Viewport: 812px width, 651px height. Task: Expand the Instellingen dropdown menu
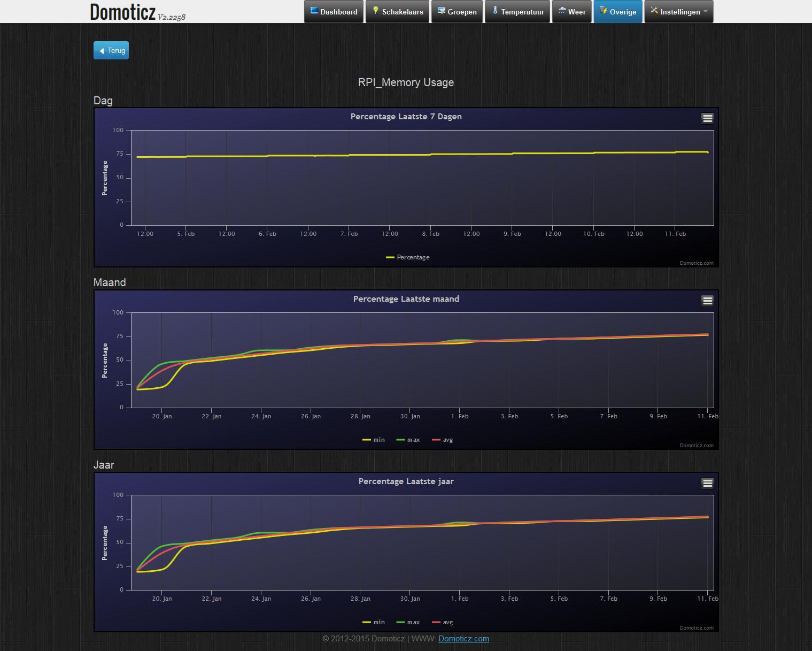pyautogui.click(x=679, y=11)
